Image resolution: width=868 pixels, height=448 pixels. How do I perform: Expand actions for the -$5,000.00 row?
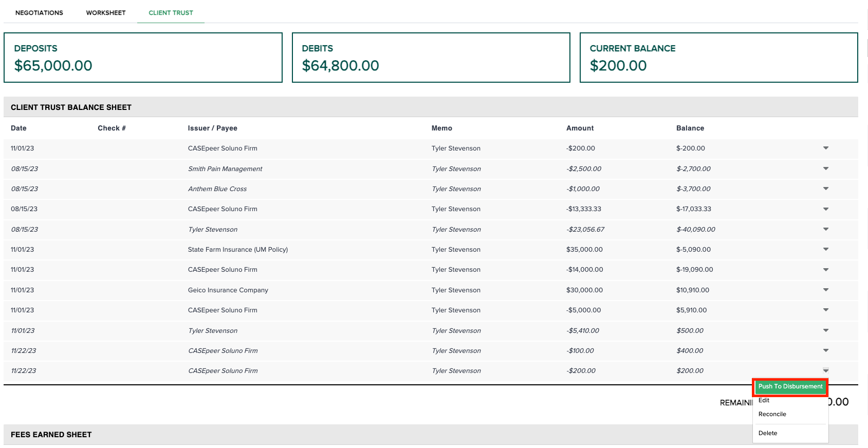[x=826, y=310]
